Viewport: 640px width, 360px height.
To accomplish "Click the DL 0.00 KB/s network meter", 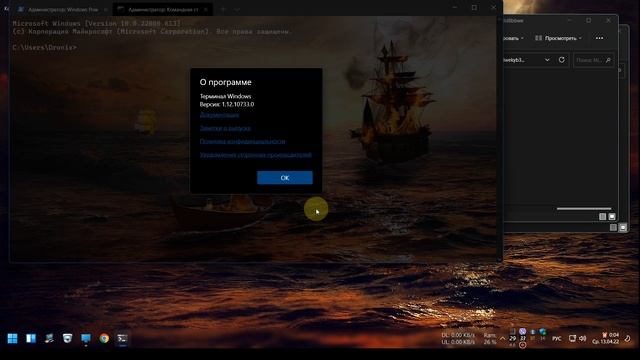I will (x=458, y=335).
